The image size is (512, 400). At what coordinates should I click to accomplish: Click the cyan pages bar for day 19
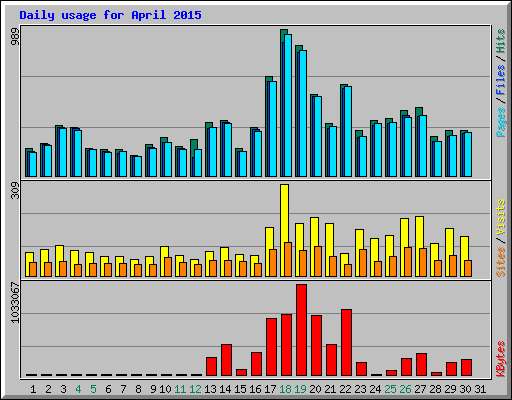(x=303, y=113)
